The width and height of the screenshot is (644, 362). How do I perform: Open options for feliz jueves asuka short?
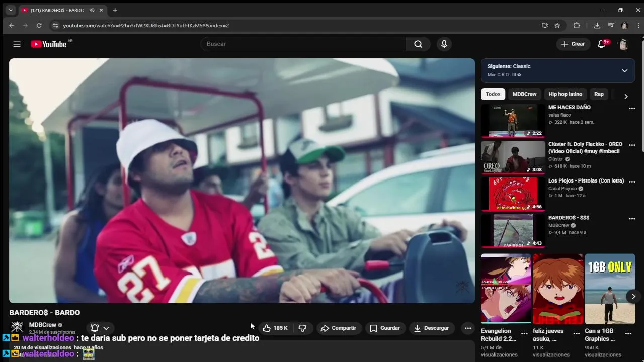(576, 333)
